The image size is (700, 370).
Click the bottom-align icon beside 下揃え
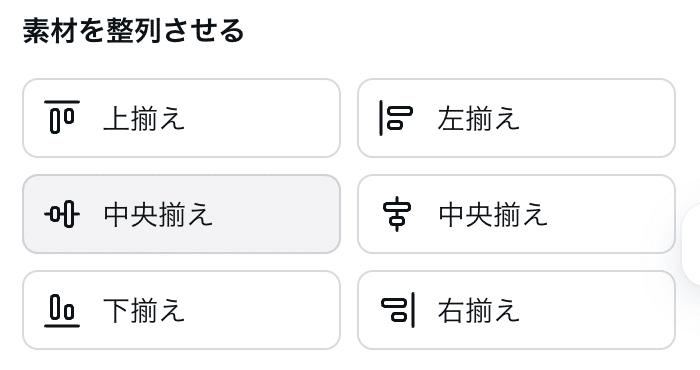point(62,311)
